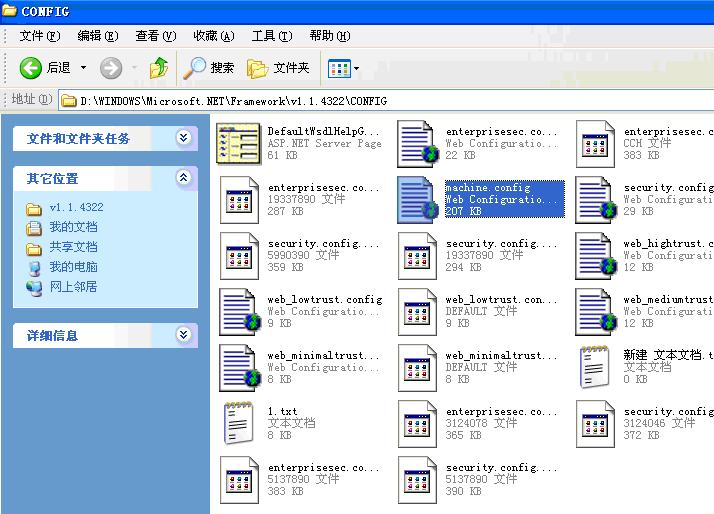Open the 帮助(H) menu
This screenshot has width=714, height=514.
click(x=330, y=36)
